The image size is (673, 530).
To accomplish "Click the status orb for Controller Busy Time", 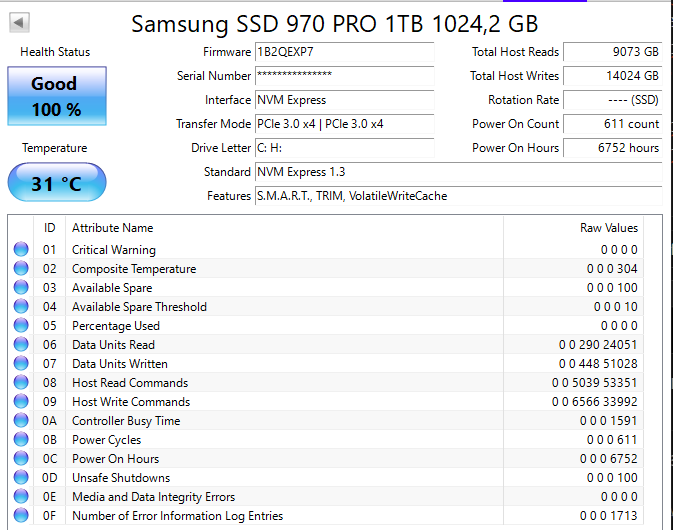I will 21,420.
